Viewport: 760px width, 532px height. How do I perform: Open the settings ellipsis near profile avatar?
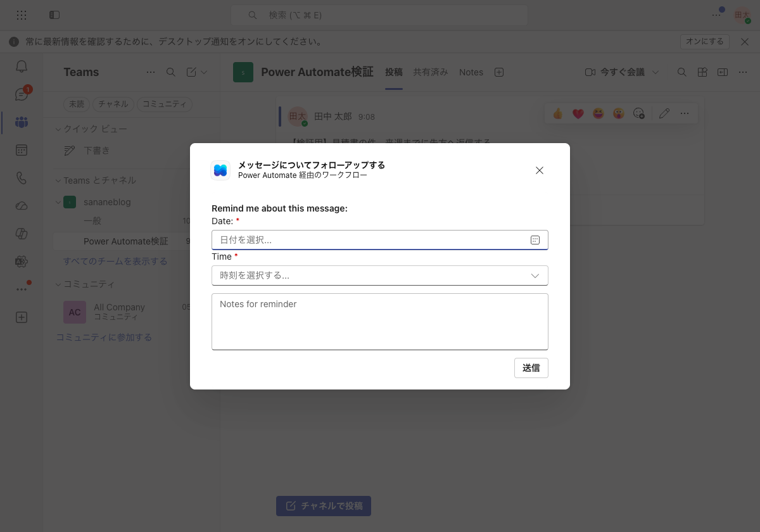716,15
